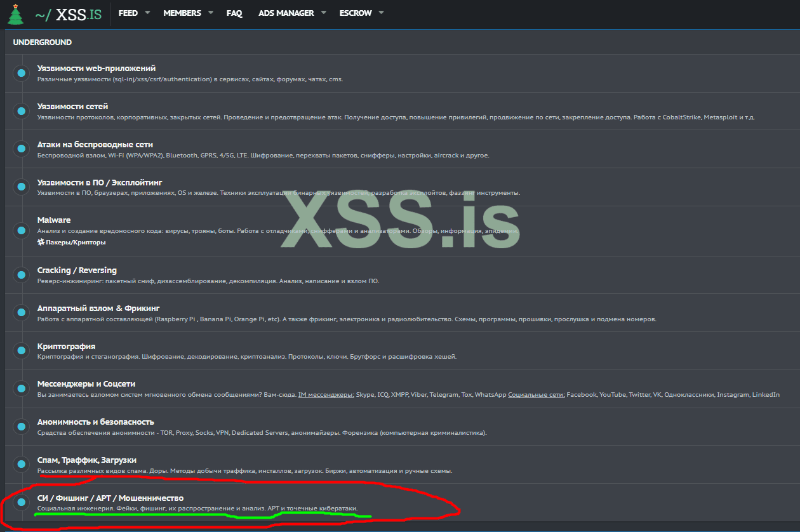The height and width of the screenshot is (532, 800).
Task: Click the underlined Социальные сети text
Action: 537,395
